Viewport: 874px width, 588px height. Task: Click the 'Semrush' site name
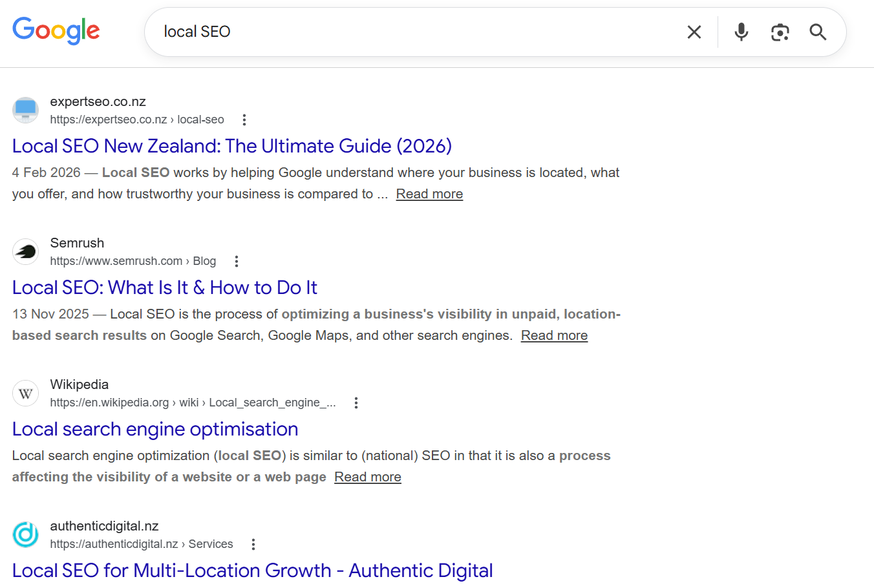pyautogui.click(x=77, y=243)
